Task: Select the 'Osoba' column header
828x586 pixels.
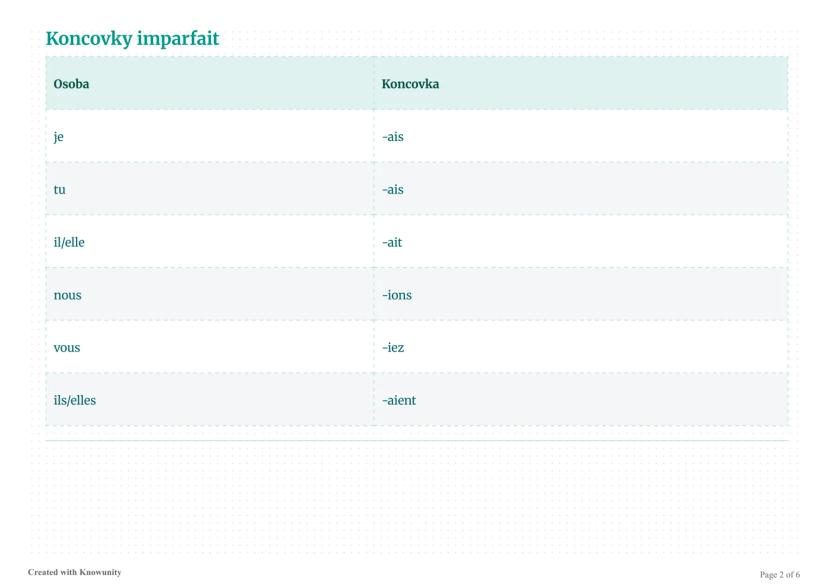Action: click(71, 84)
